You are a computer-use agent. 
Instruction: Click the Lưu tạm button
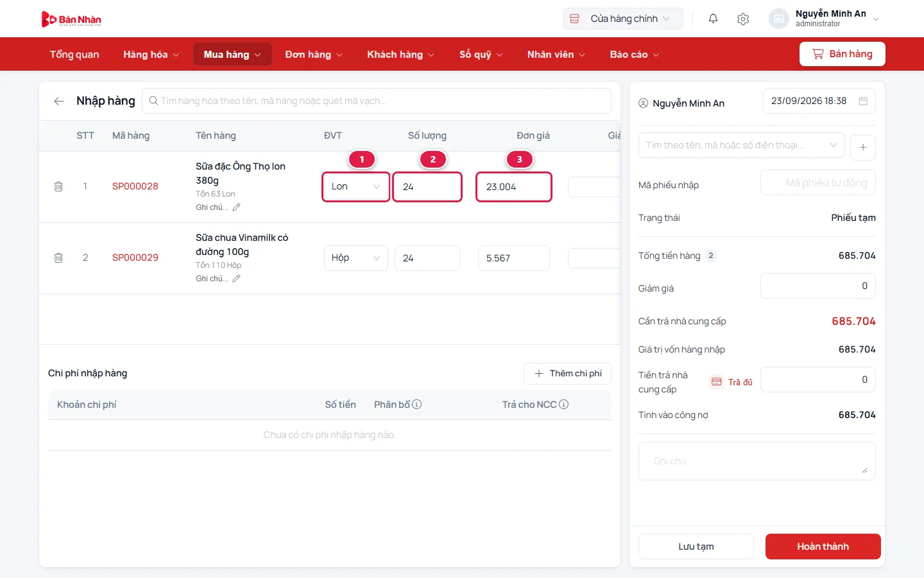pyautogui.click(x=696, y=547)
